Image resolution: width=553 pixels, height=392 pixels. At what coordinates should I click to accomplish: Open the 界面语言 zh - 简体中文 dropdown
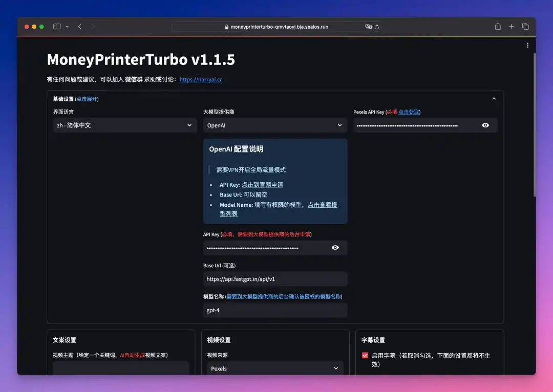125,125
